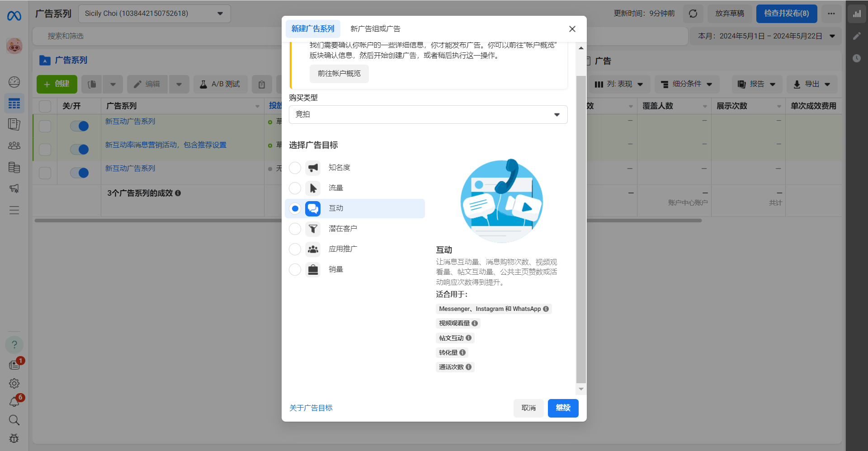
Task: Select the 知名度 objective radio button
Action: (295, 168)
